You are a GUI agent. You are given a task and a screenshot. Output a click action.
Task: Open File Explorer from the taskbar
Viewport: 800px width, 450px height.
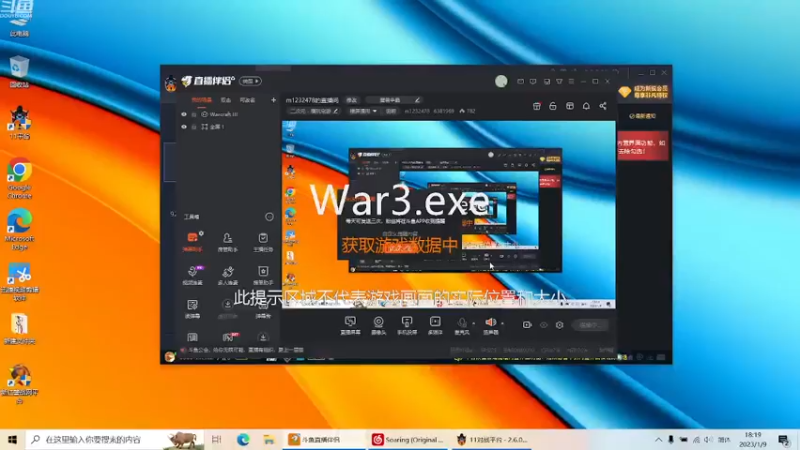pos(269,439)
